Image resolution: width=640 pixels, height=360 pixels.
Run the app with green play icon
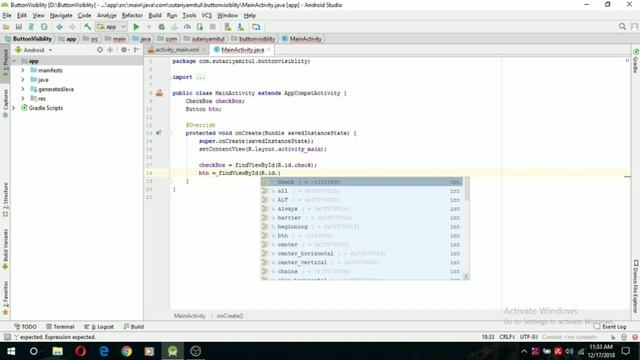coord(136,27)
